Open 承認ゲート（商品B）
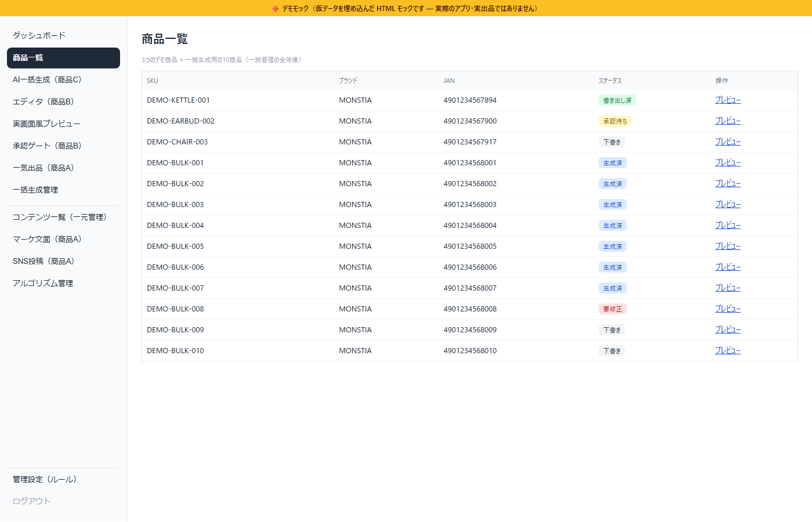This screenshot has width=812, height=522. pos(63,146)
